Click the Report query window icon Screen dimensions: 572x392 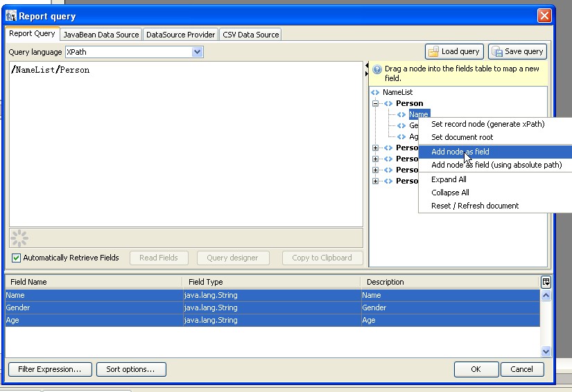(x=11, y=16)
